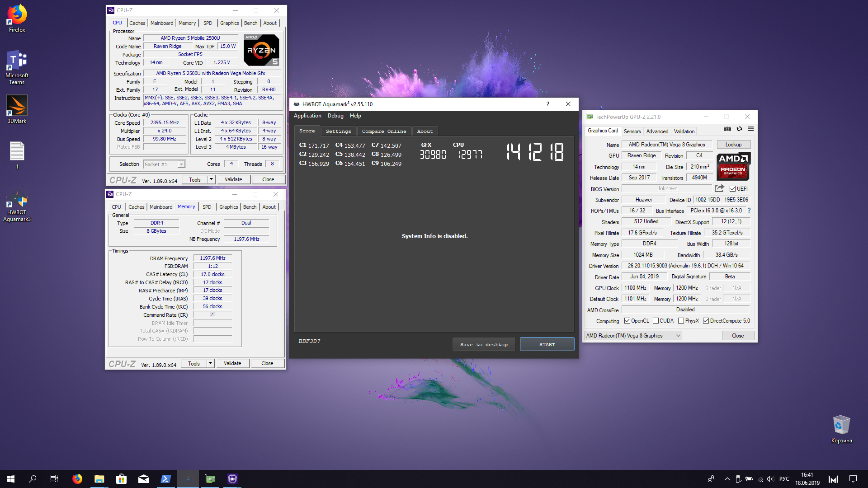Click BIOS export share icon in GPU-Z

[x=719, y=188]
